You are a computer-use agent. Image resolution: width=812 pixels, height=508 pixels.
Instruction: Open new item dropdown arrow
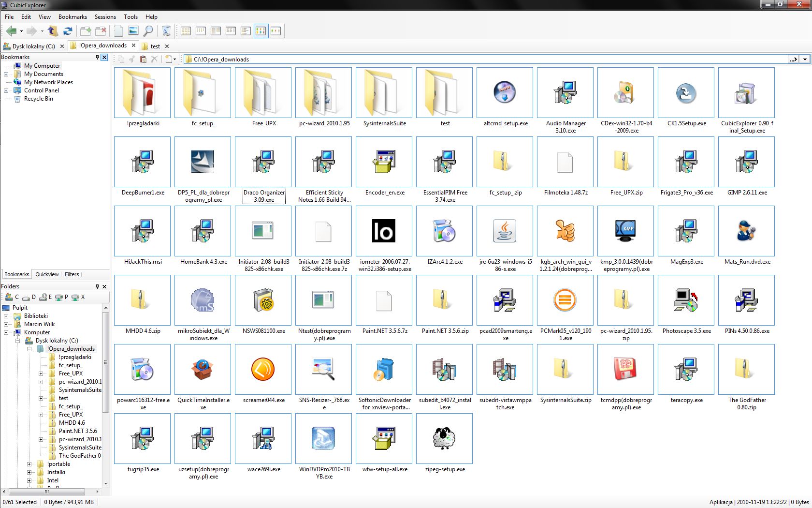point(174,60)
